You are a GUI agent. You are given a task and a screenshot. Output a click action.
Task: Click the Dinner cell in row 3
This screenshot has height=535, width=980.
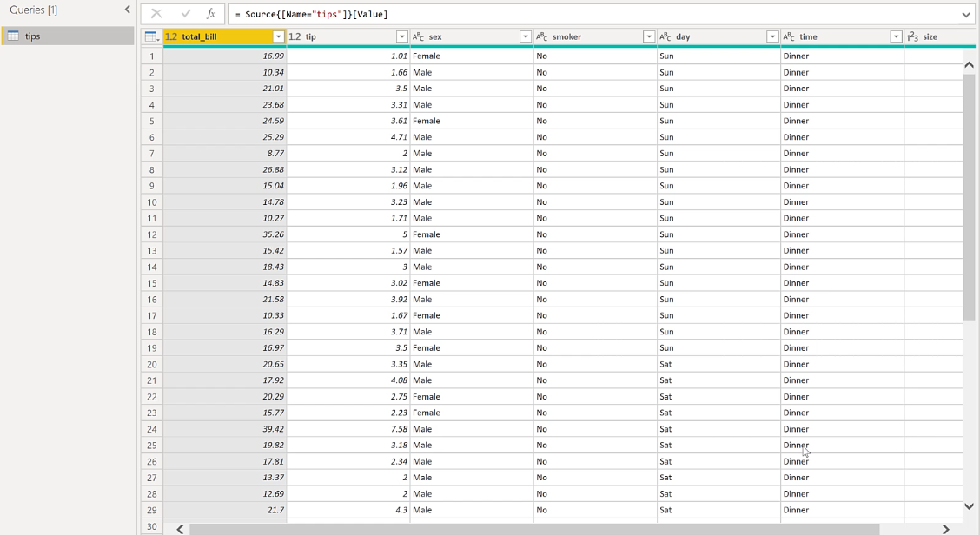click(x=842, y=89)
